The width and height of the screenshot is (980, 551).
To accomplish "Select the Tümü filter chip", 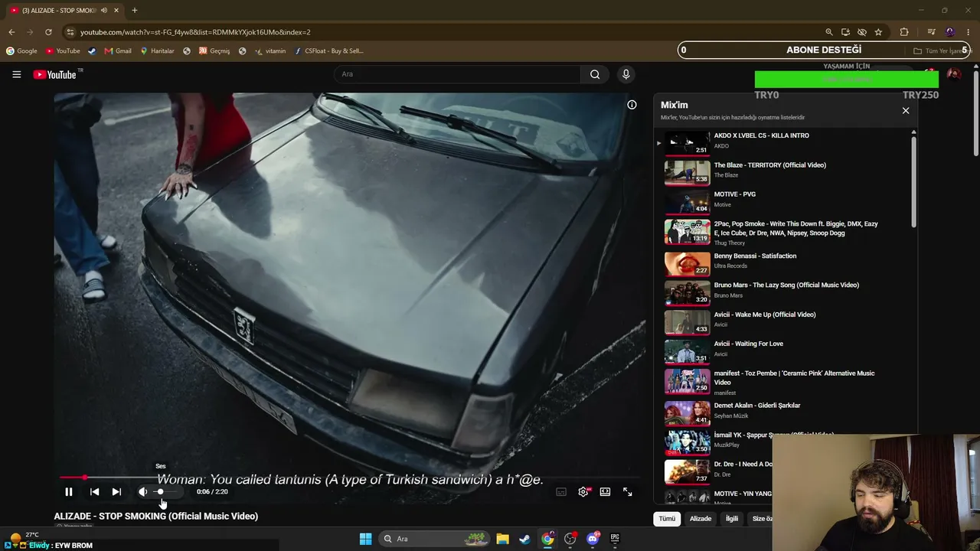I will coord(667,519).
